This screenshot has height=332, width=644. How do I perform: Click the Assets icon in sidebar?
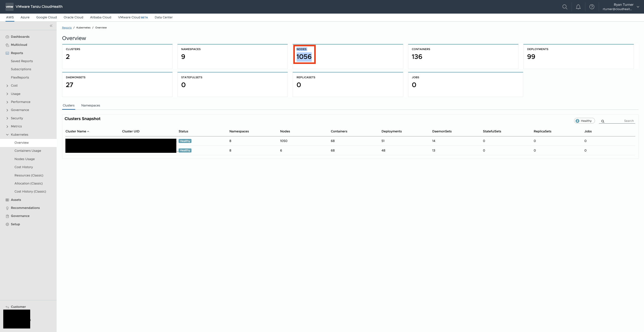pyautogui.click(x=7, y=200)
